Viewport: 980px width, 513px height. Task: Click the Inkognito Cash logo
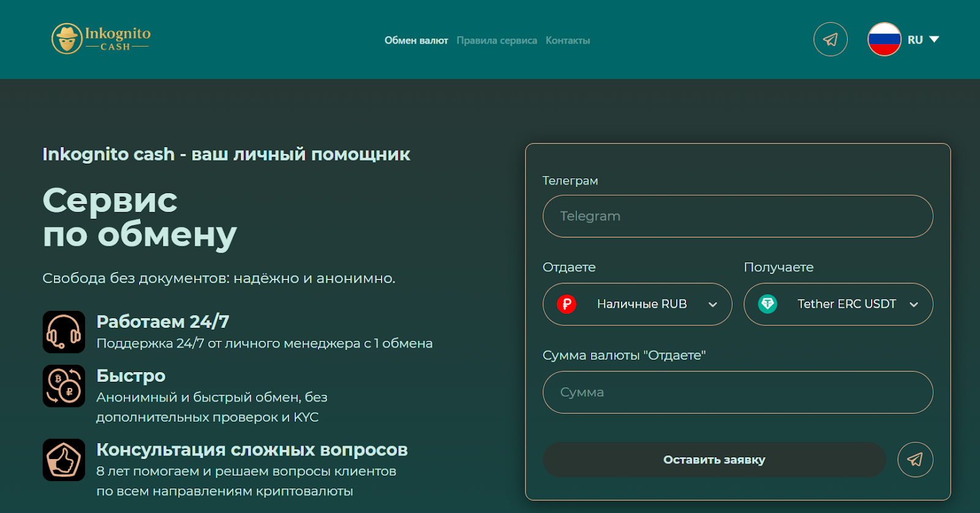click(101, 39)
